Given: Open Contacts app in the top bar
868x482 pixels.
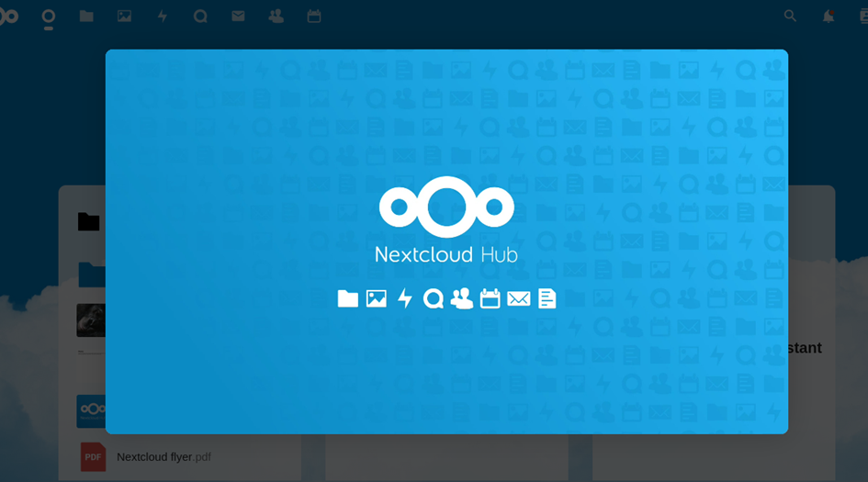Looking at the screenshot, I should pos(276,16).
